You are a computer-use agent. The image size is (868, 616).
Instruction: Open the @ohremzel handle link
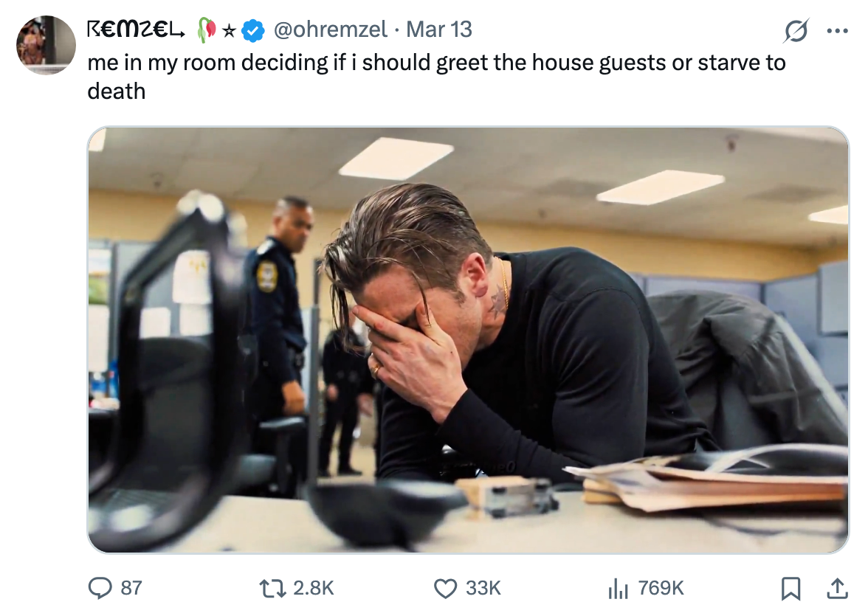tap(330, 30)
